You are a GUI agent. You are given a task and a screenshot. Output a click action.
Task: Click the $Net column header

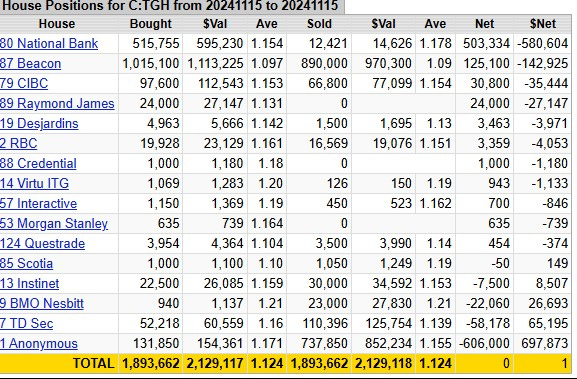pyautogui.click(x=543, y=24)
